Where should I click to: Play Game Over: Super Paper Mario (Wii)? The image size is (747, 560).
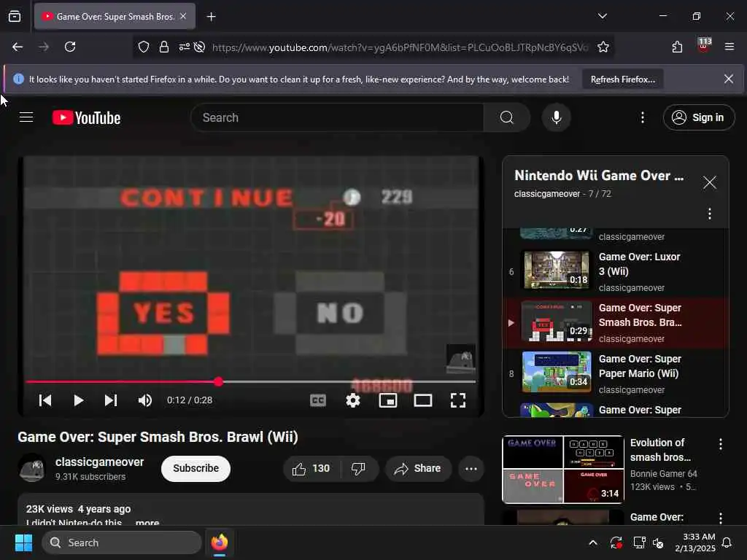616,373
